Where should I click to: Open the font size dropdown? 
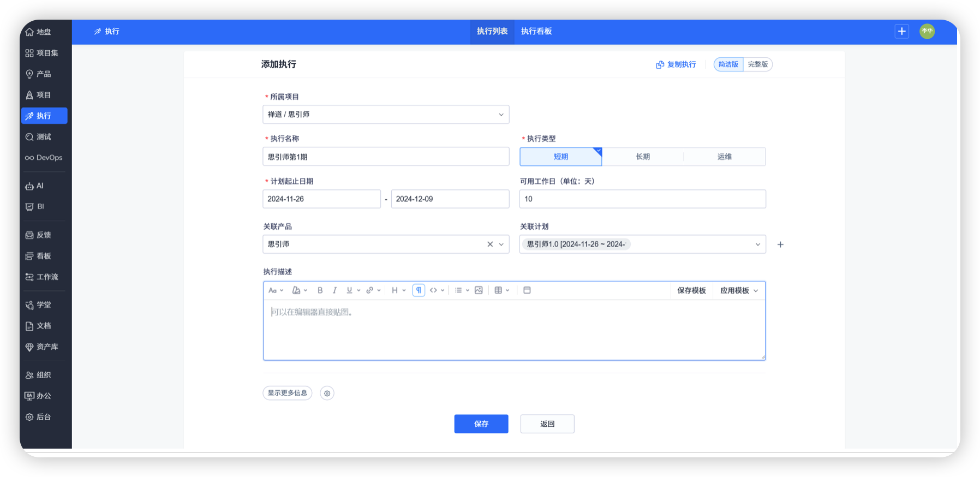[x=276, y=290]
